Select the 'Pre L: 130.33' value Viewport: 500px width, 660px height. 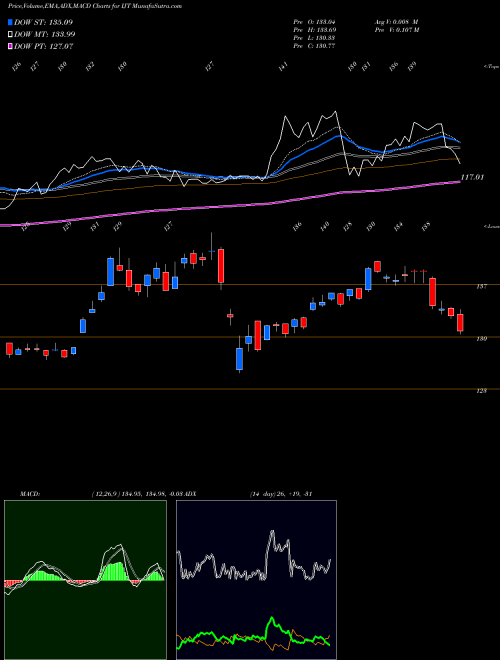314,38
